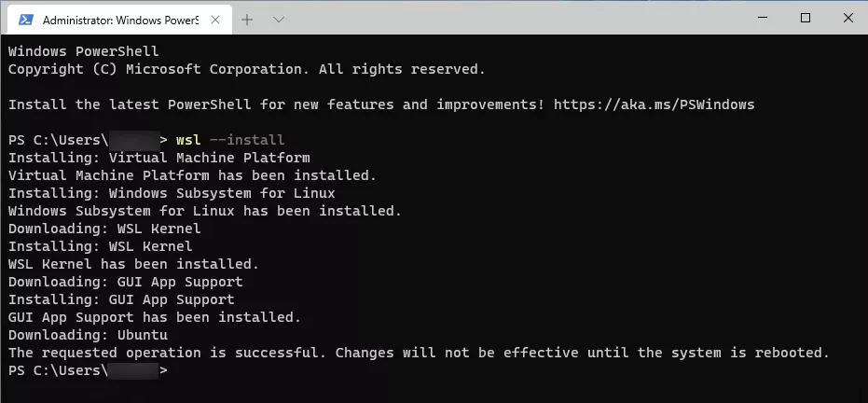
Task: Open a new tab with the plus icon
Action: click(247, 20)
